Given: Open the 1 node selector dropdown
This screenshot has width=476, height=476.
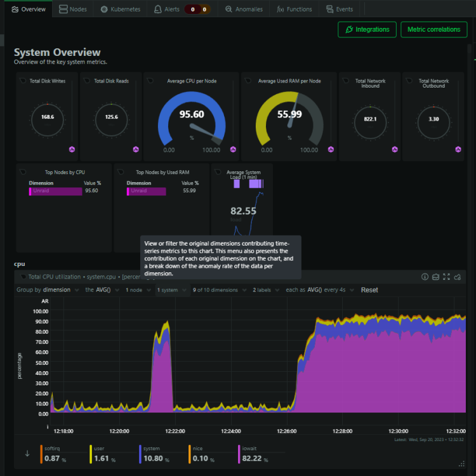Looking at the screenshot, I should point(138,290).
